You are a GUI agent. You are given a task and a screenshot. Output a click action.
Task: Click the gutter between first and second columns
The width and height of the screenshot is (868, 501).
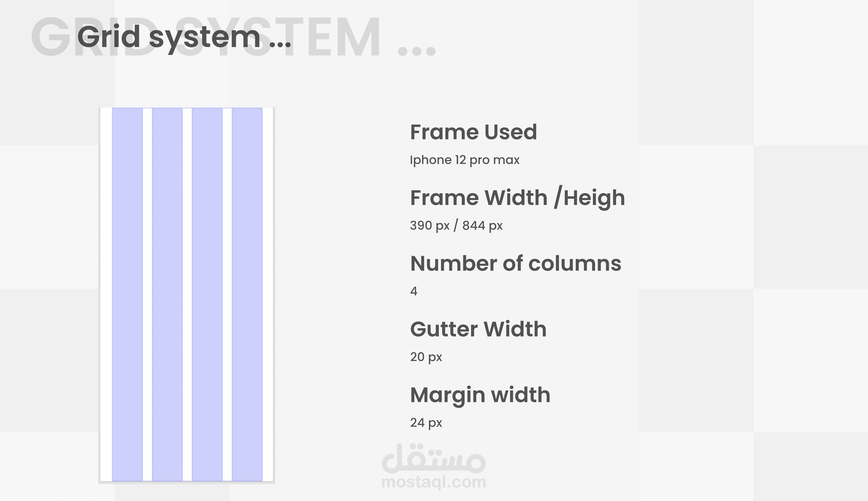coord(147,294)
